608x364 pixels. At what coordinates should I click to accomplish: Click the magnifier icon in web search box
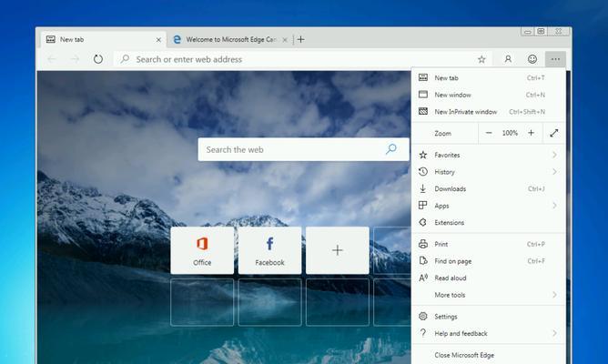coord(391,149)
